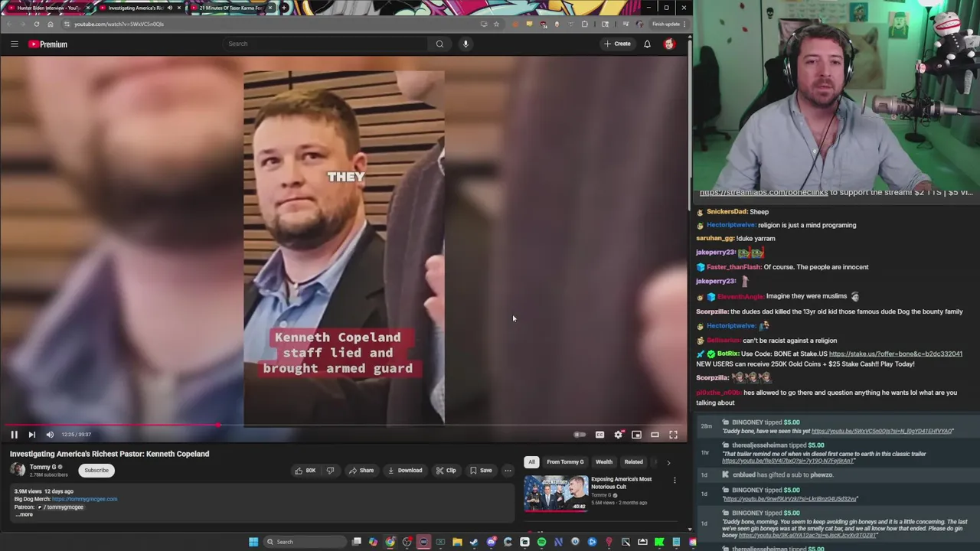Open Task View on taskbar
The height and width of the screenshot is (551, 980).
point(357,542)
